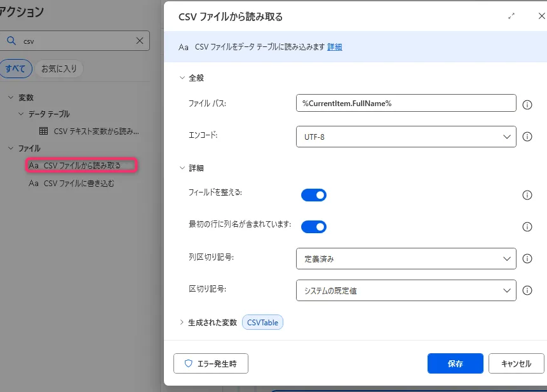
Task: Click the ファイル パス input field
Action: [406, 103]
